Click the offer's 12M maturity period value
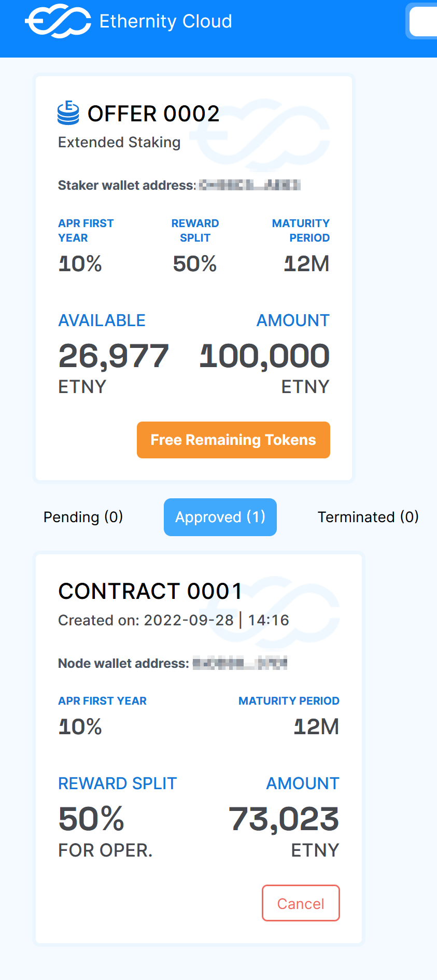437x980 pixels. pos(307,264)
